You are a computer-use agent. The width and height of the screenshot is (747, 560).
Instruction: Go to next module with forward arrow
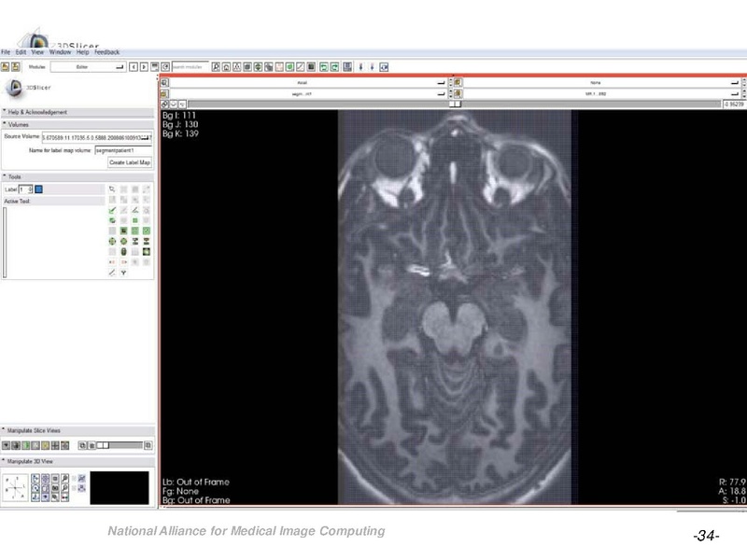pos(144,67)
